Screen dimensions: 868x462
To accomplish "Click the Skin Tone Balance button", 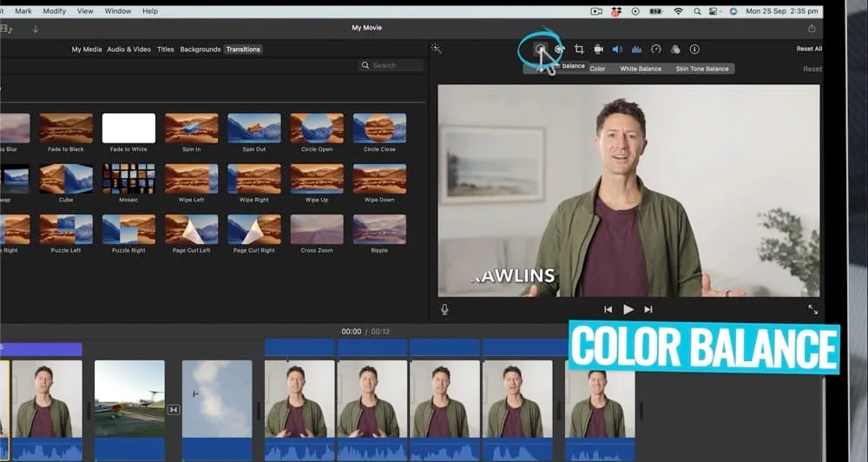I will pos(702,69).
